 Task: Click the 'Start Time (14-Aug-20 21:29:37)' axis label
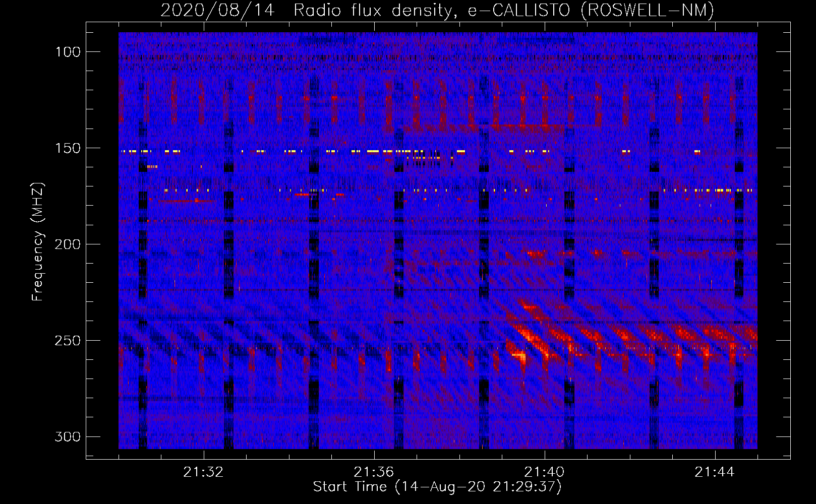(437, 487)
